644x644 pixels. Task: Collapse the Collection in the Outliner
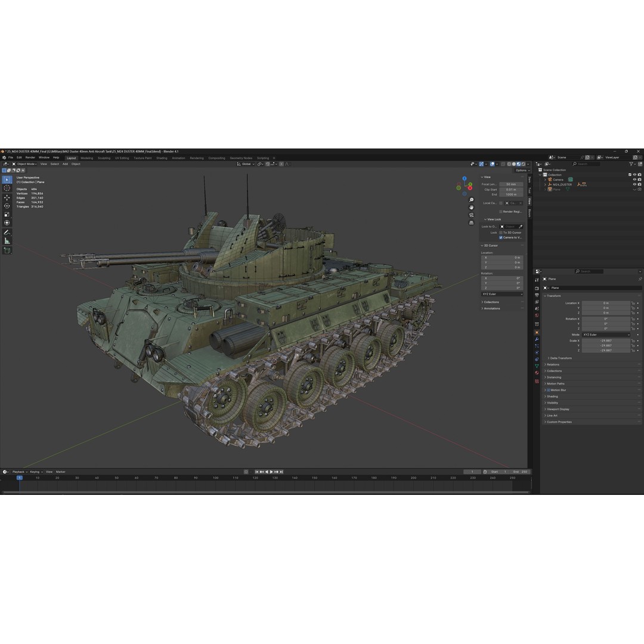[x=541, y=174]
